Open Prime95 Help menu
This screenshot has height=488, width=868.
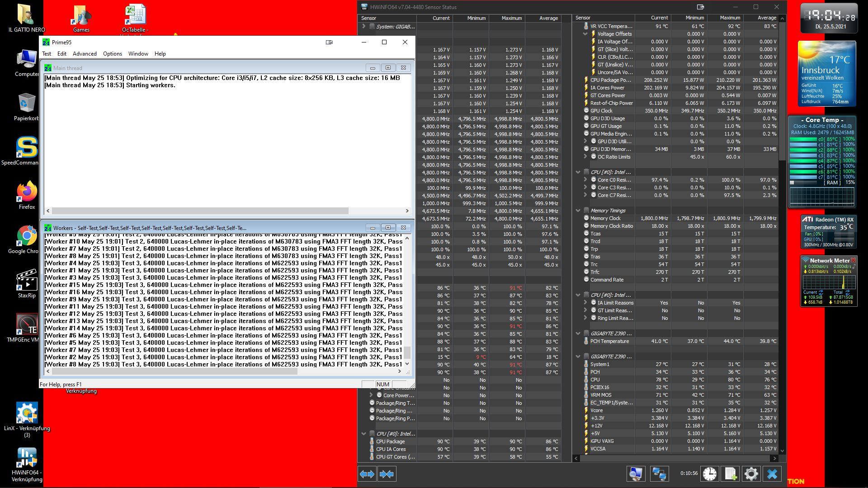160,53
